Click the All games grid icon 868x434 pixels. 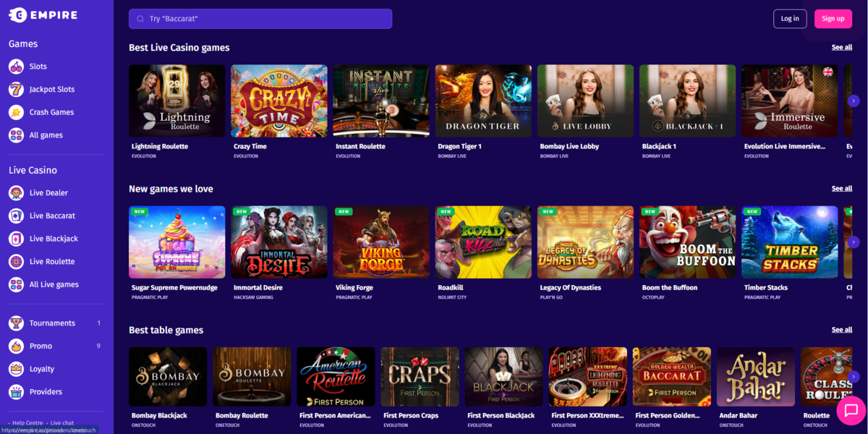point(16,135)
